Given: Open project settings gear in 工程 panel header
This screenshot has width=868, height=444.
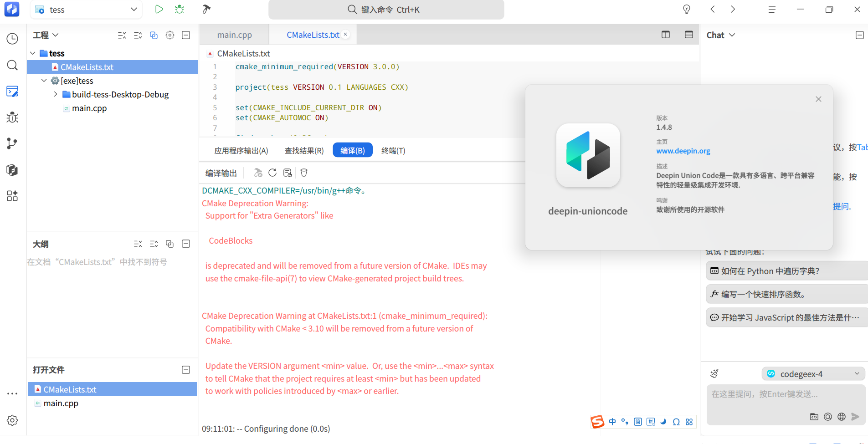Looking at the screenshot, I should coord(170,35).
